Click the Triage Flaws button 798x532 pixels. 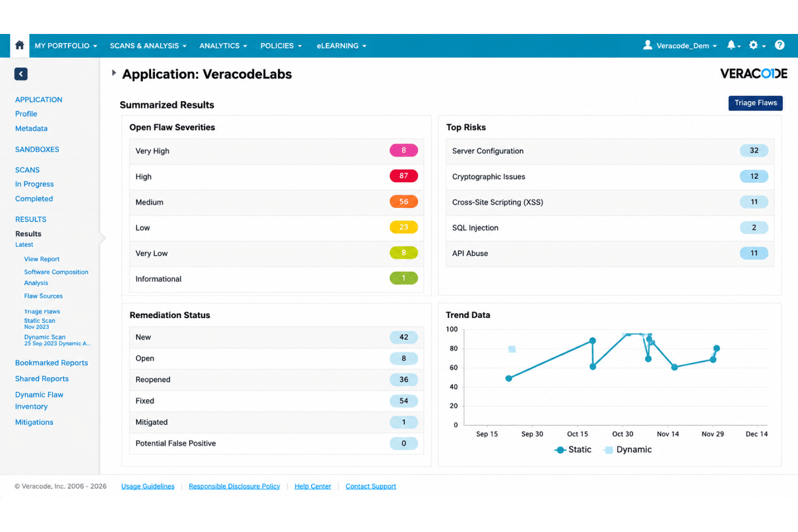pyautogui.click(x=755, y=103)
